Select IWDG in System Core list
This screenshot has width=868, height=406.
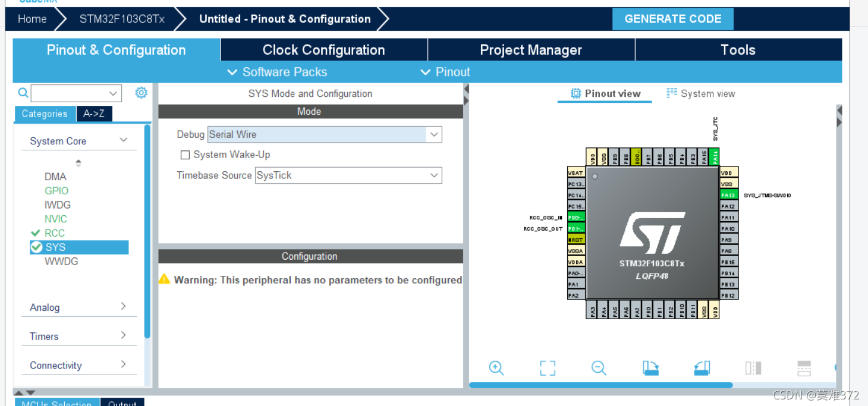pyautogui.click(x=58, y=205)
